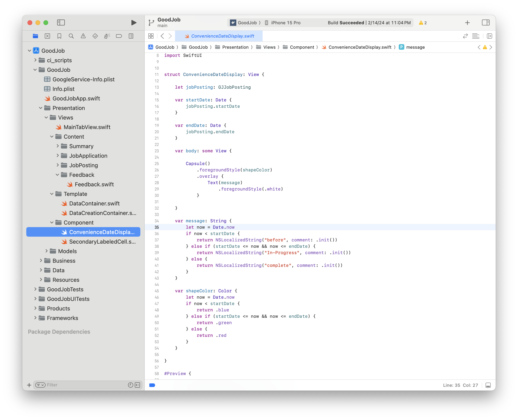
Task: Open the bookmark navigator icon
Action: pyautogui.click(x=59, y=36)
